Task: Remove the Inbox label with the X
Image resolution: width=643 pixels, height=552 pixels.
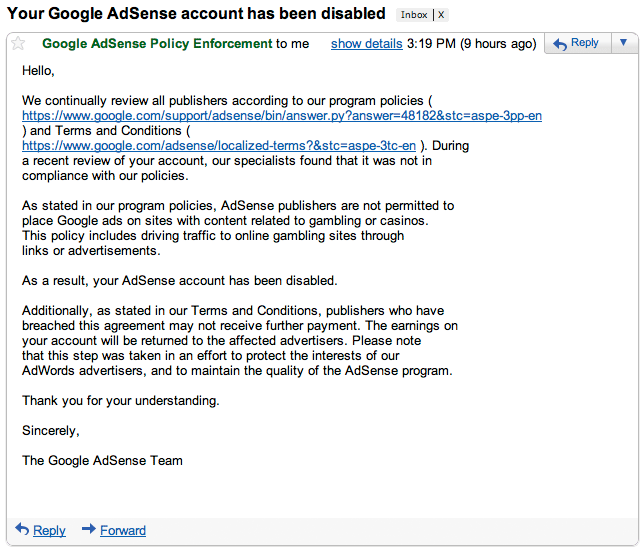Action: [x=441, y=15]
